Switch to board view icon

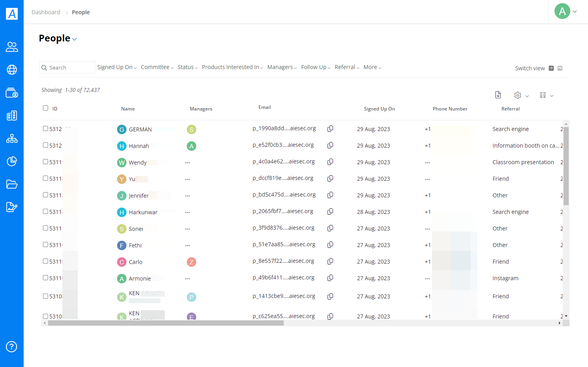560,68
